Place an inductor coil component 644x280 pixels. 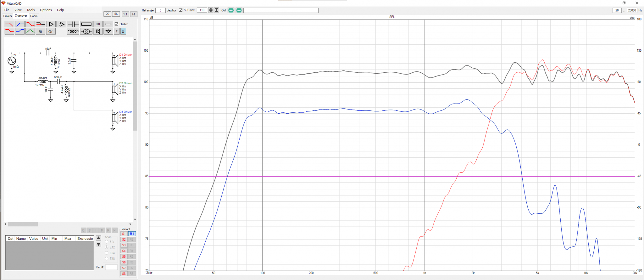[73, 31]
